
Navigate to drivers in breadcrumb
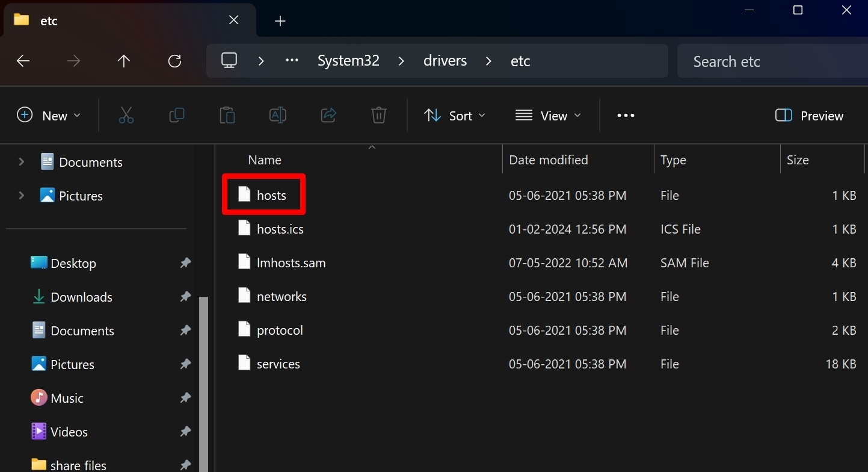(x=445, y=61)
